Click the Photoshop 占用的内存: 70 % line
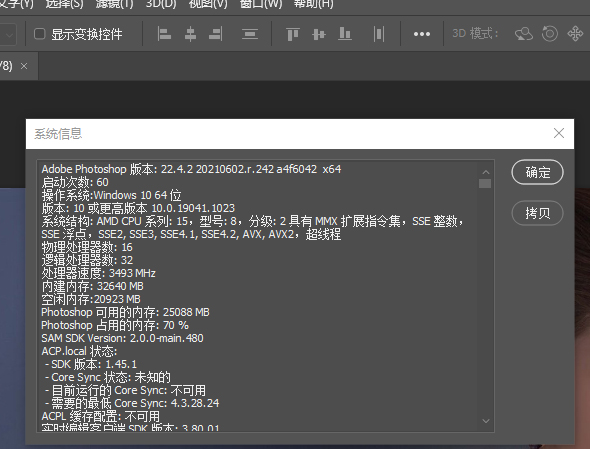The width and height of the screenshot is (590, 449). (x=115, y=325)
